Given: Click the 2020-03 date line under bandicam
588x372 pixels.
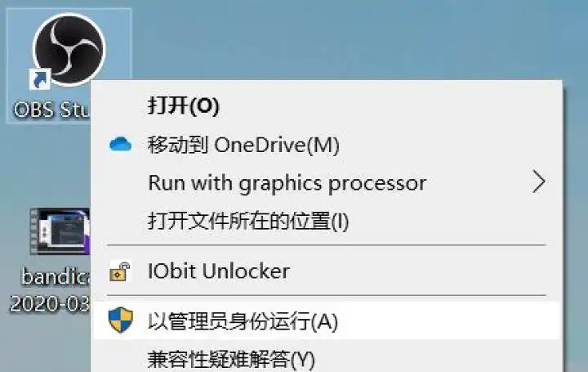Looking at the screenshot, I should (49, 303).
